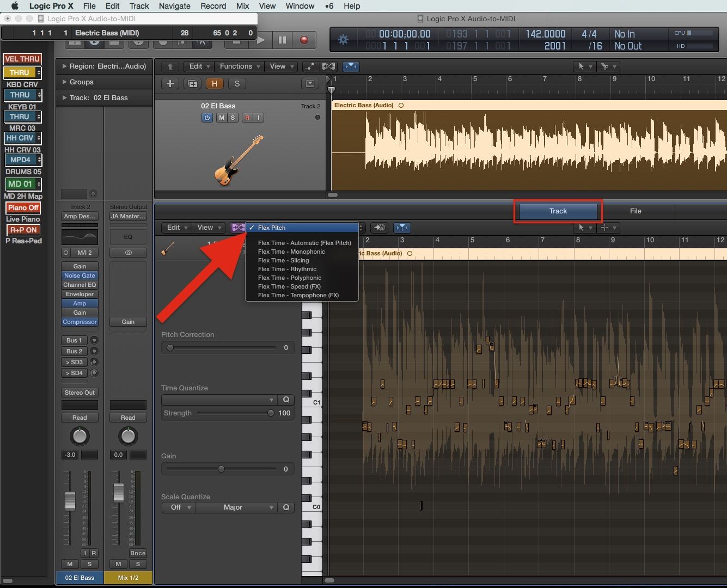Mute the 02 El Bass track header
This screenshot has height=588, width=727.
tap(222, 118)
